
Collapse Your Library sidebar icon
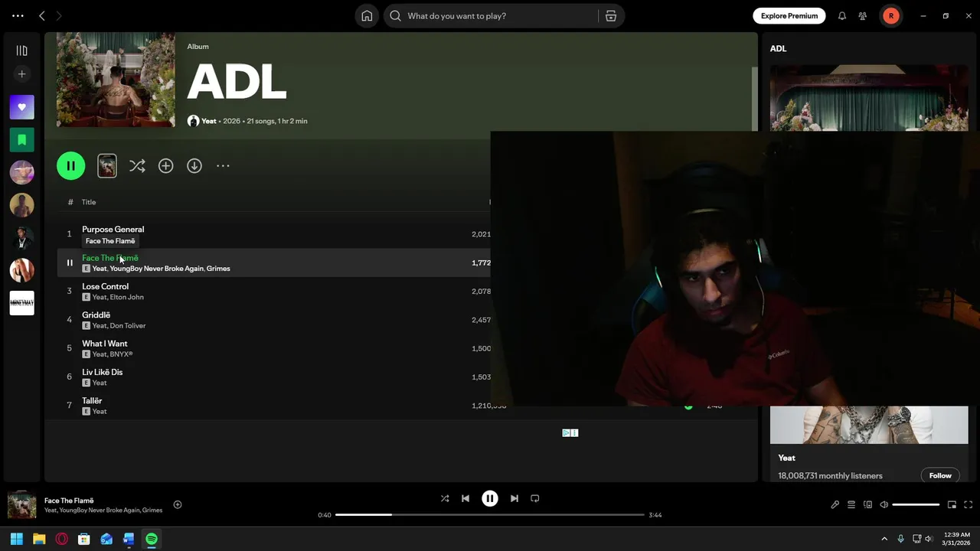(21, 51)
